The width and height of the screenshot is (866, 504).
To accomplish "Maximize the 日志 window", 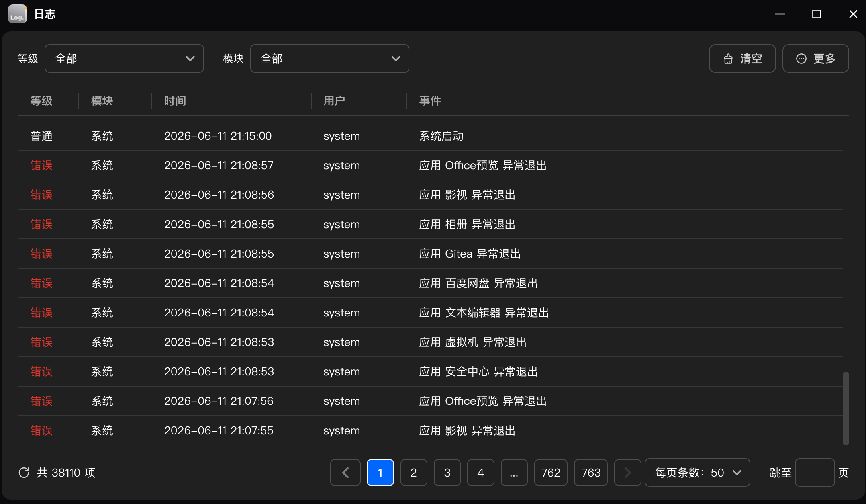I will (x=816, y=14).
